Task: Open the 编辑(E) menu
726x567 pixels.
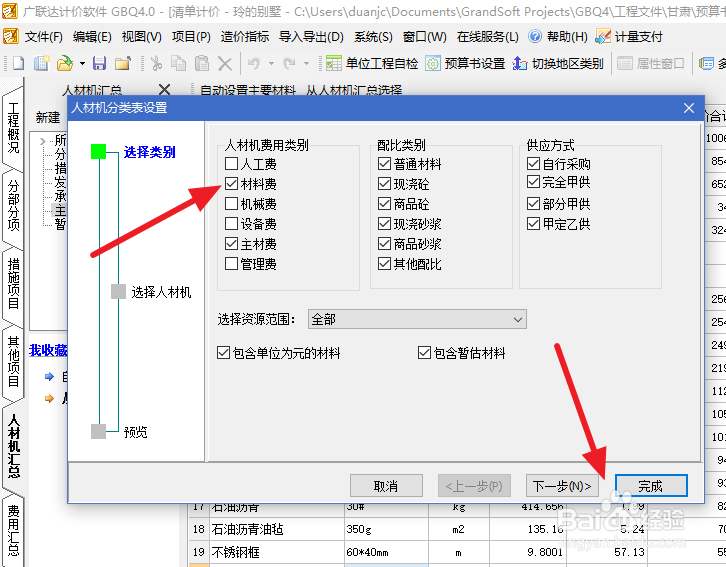Action: [92, 37]
